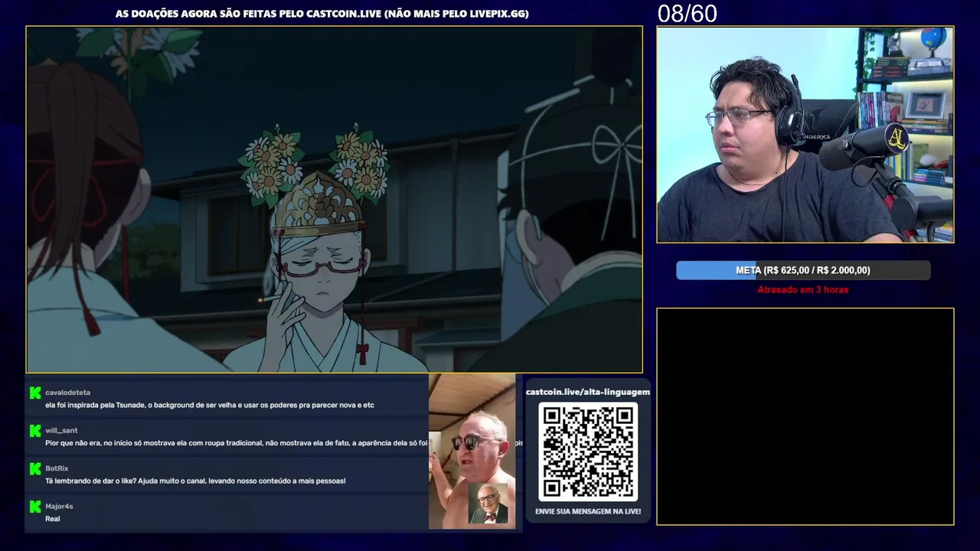Click the chat message 'Real'

[x=53, y=519]
